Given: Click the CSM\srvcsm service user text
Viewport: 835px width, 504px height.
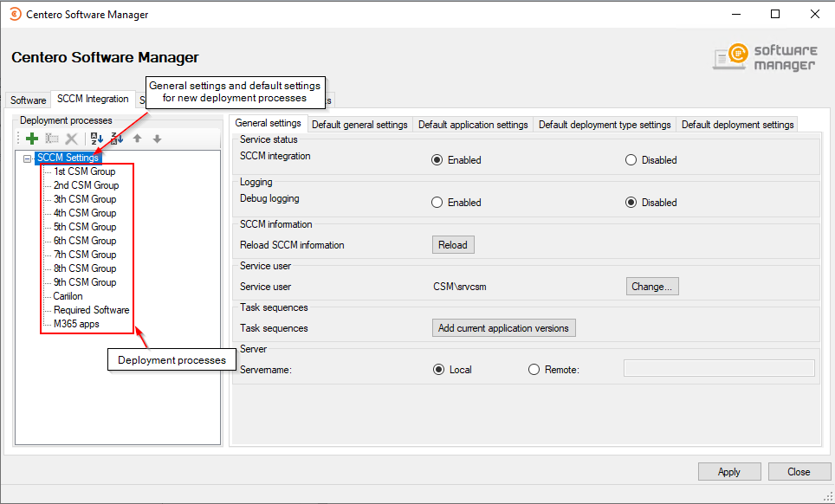Looking at the screenshot, I should (x=460, y=287).
